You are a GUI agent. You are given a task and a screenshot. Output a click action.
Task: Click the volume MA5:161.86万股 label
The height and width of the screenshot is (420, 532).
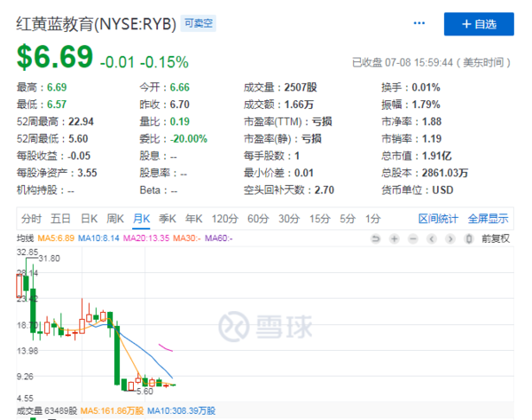[x=112, y=411]
